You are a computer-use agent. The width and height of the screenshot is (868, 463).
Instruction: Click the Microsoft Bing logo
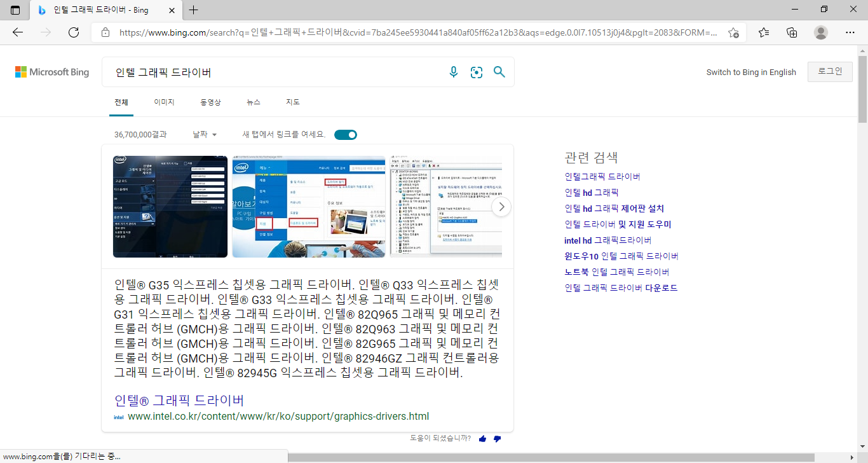point(52,73)
